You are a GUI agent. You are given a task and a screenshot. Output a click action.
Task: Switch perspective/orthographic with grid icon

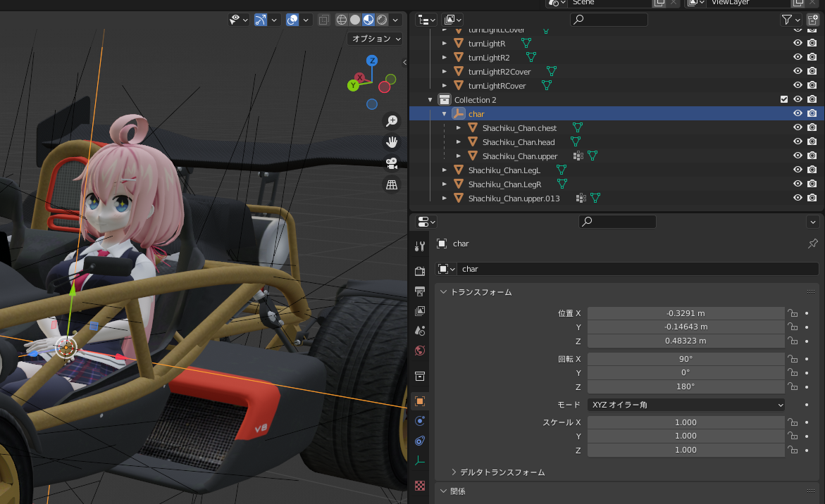(x=392, y=185)
